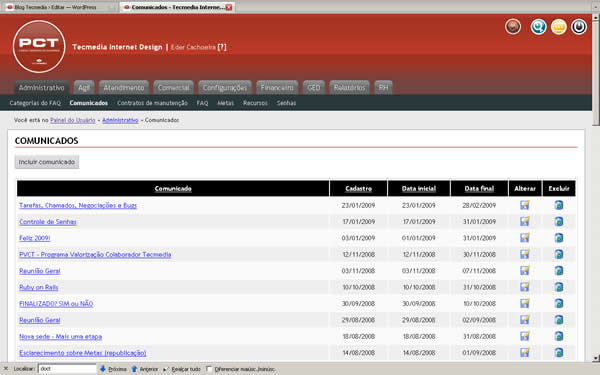Click the PCT circular logo

click(x=39, y=47)
